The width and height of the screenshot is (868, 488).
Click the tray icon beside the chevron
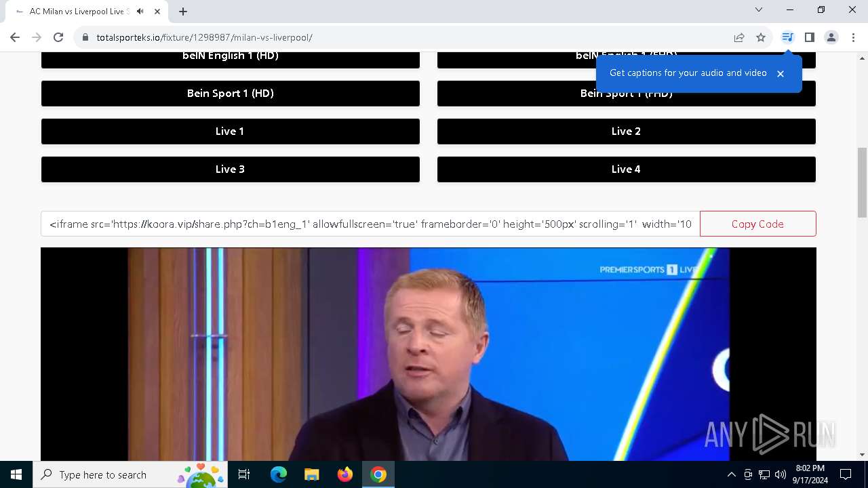tap(748, 474)
